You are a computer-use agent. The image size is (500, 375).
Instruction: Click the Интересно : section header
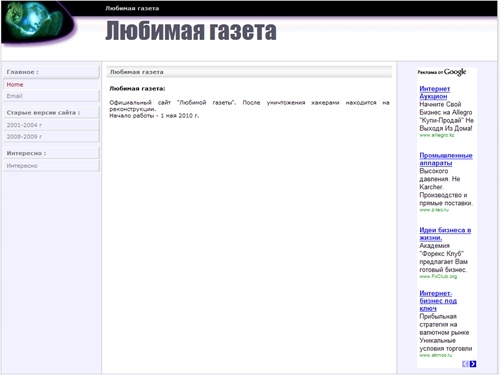pyautogui.click(x=52, y=153)
